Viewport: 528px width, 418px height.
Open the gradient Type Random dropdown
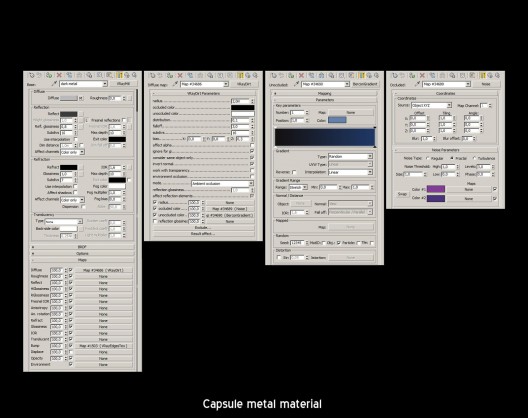tap(350, 157)
